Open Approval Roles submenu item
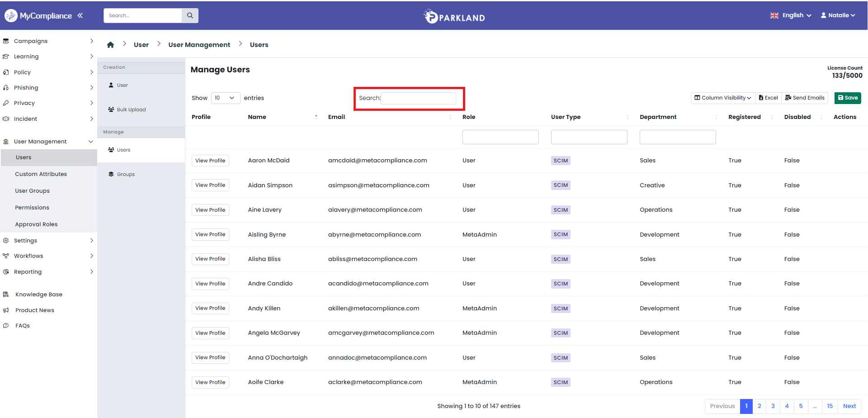This screenshot has height=418, width=868. coord(36,224)
